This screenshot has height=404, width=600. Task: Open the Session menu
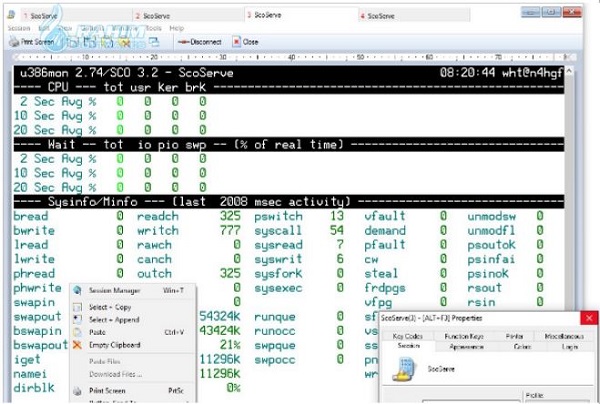[19, 28]
